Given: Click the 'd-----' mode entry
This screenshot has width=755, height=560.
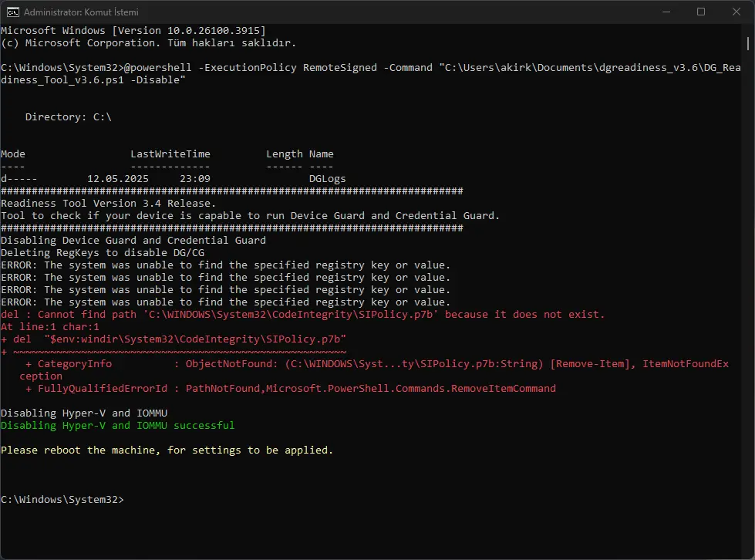Looking at the screenshot, I should pos(19,179).
